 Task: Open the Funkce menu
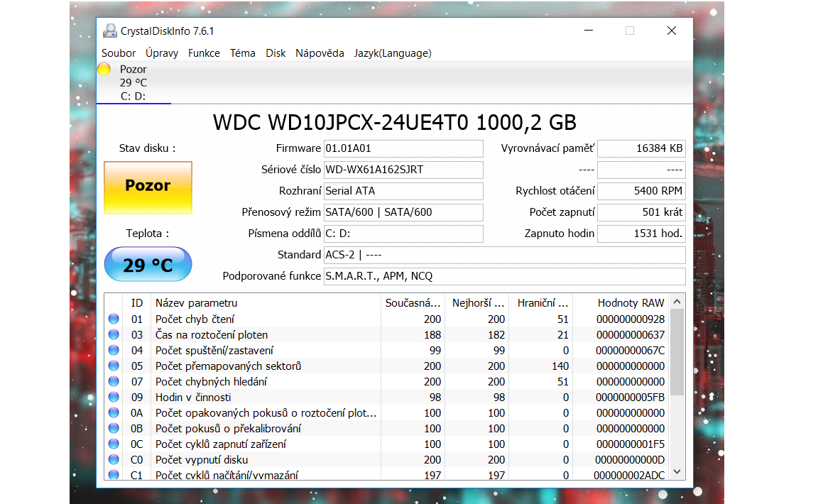[x=204, y=53]
